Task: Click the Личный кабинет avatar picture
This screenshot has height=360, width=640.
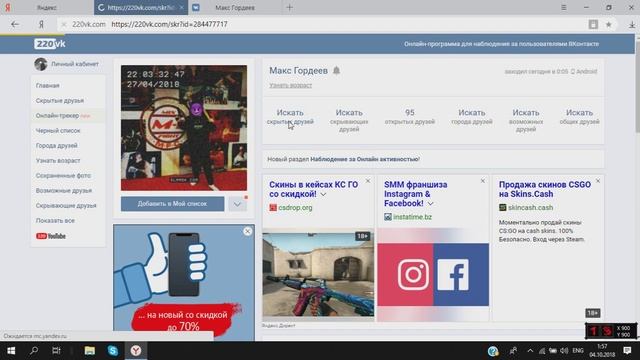Action: click(40, 64)
